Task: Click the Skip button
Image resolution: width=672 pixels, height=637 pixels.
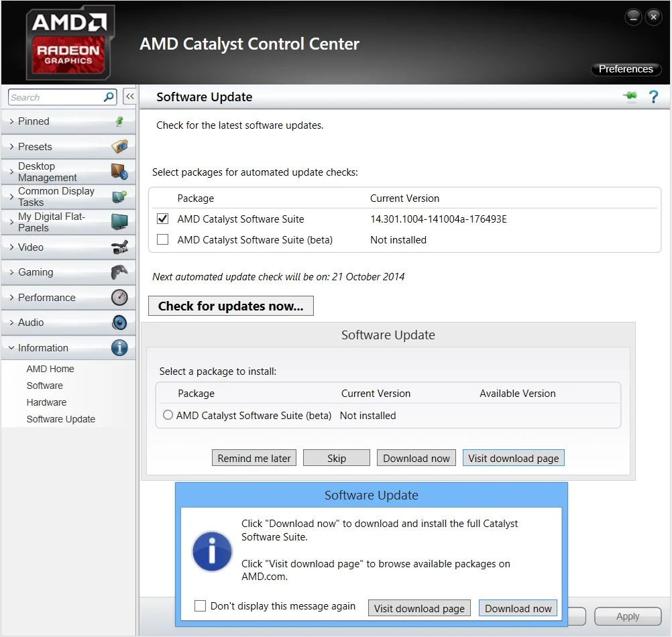Action: (x=337, y=458)
